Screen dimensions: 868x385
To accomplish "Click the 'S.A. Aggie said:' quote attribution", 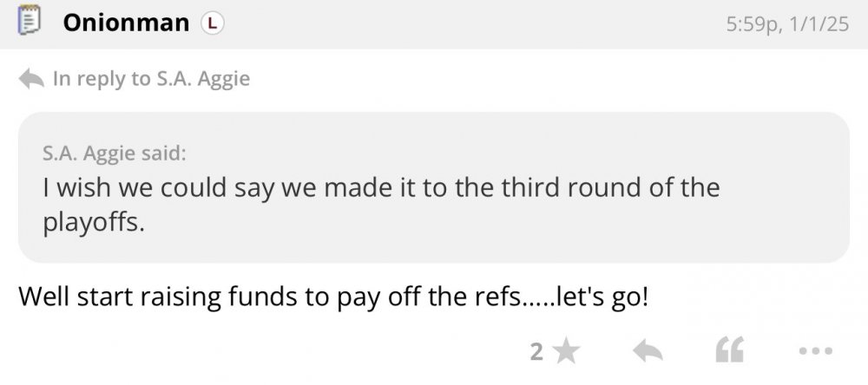I will click(114, 154).
